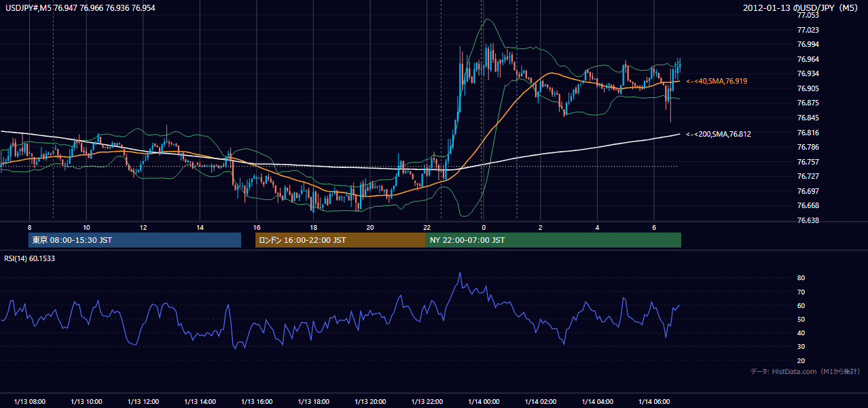Select the NY 22:00-07:00 JST session bar
Viewport: 868px width, 408px height.
point(554,240)
